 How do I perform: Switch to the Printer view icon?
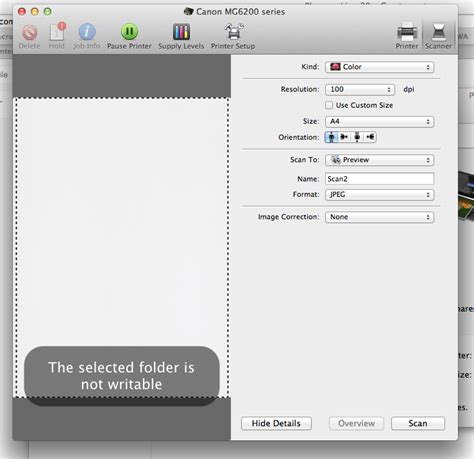coord(407,32)
